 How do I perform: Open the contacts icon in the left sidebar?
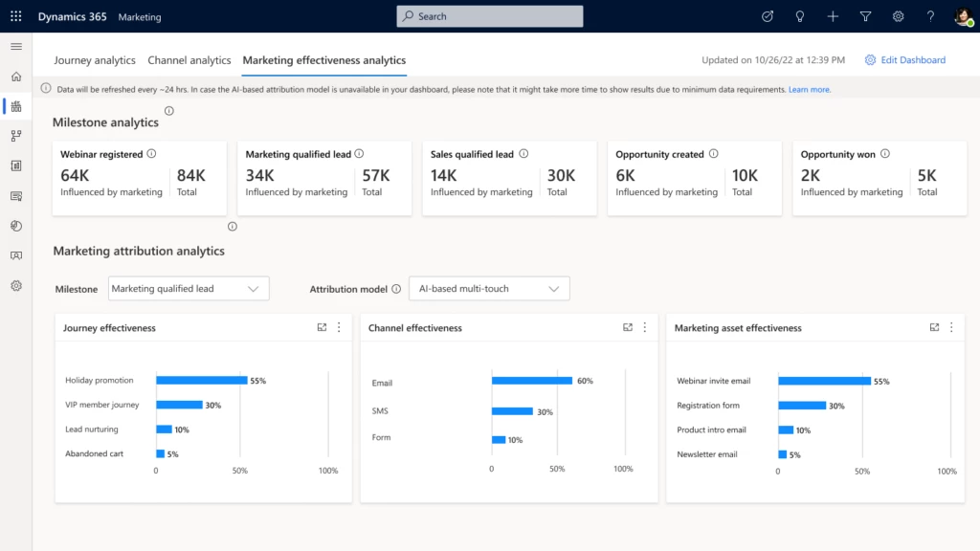point(15,254)
